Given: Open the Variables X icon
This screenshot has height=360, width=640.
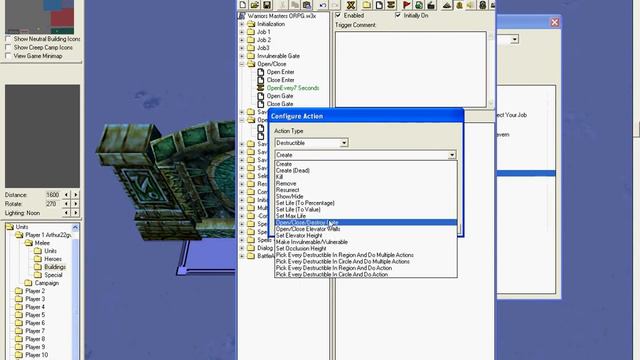Looking at the screenshot, I should [x=351, y=5].
